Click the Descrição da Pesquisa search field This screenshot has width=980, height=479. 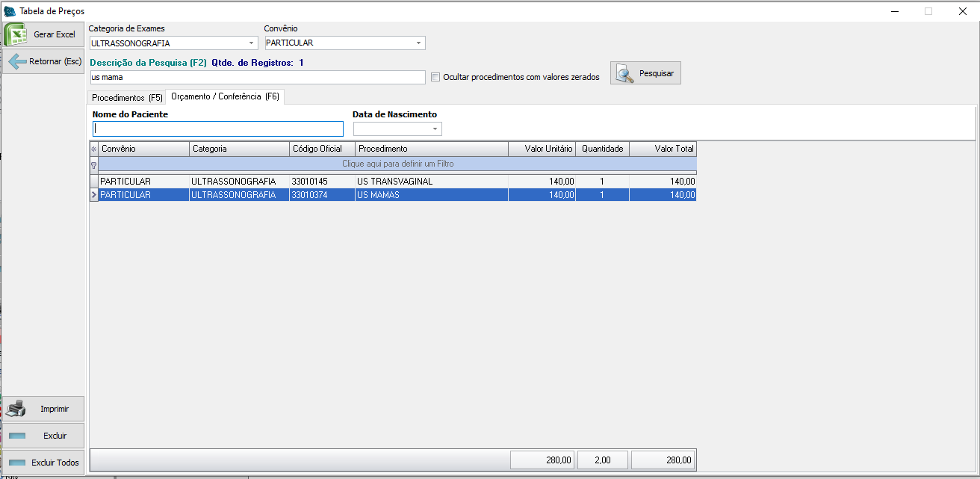(x=257, y=77)
